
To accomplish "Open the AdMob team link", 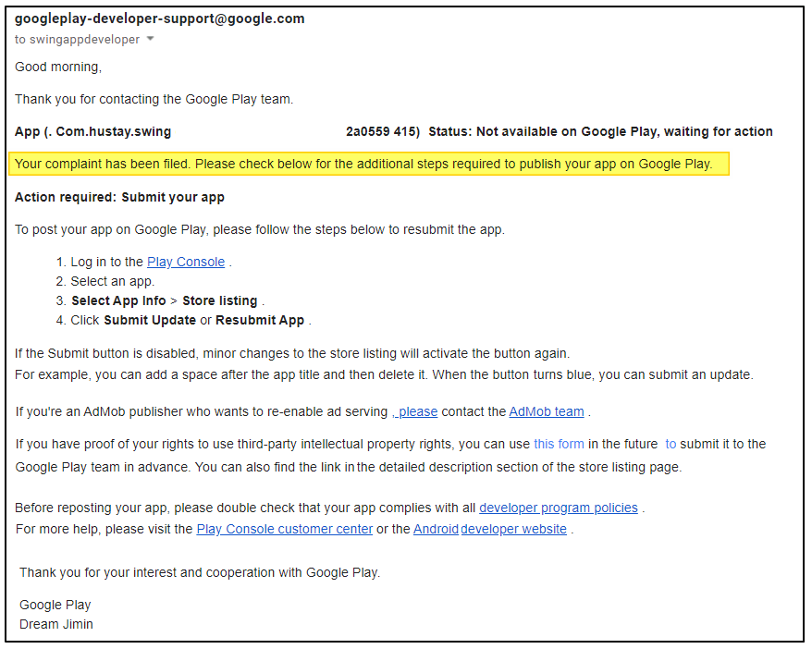I will [x=546, y=411].
